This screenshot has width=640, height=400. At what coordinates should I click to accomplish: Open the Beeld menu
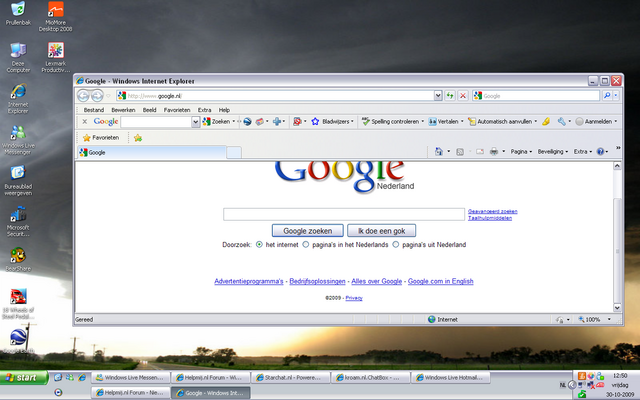tap(149, 110)
